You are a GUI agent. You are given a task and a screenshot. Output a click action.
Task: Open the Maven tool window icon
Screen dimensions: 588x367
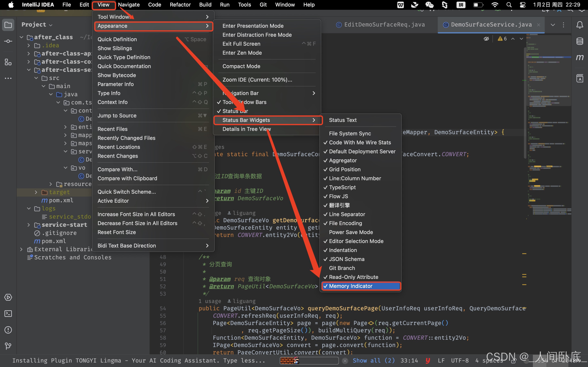[x=580, y=57]
